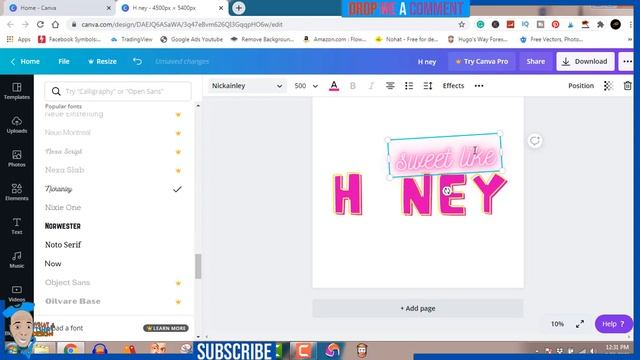Bookmark this page with the star icon
The height and width of the screenshot is (360, 640).
point(462,24)
